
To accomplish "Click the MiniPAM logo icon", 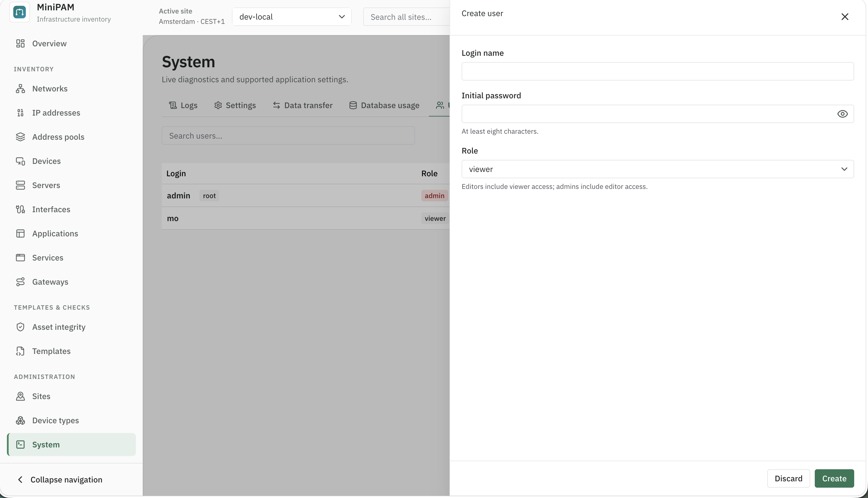I will click(20, 12).
